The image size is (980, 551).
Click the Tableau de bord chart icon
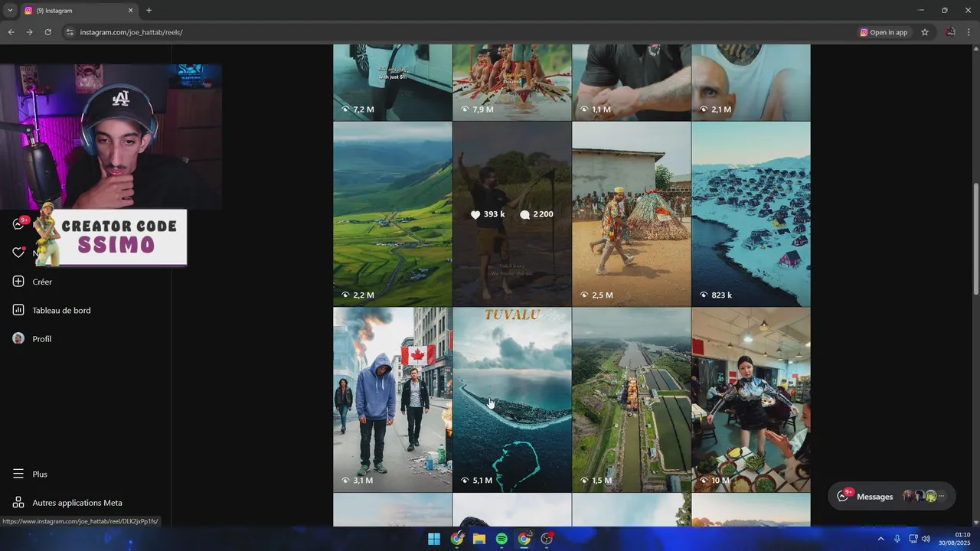tap(18, 310)
